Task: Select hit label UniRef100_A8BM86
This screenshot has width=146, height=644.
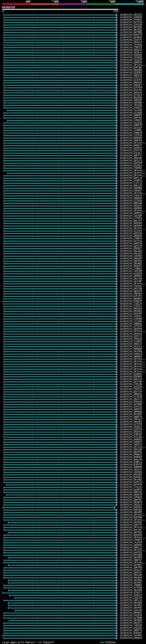Action: [131, 324]
